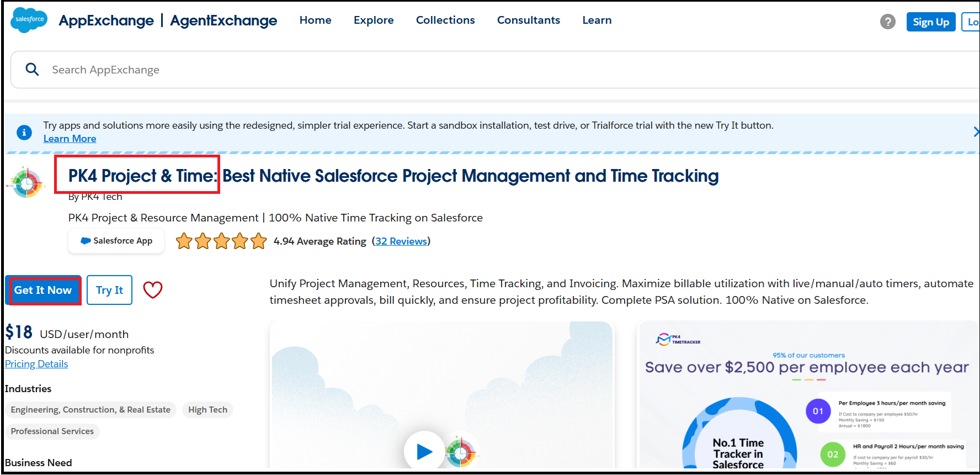
Task: Select the High Tech industry tag
Action: (207, 410)
